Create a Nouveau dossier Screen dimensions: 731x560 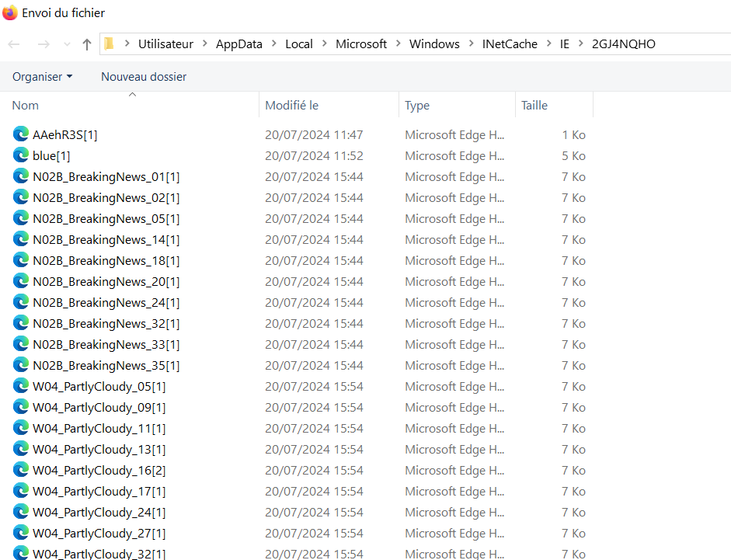[x=144, y=76]
